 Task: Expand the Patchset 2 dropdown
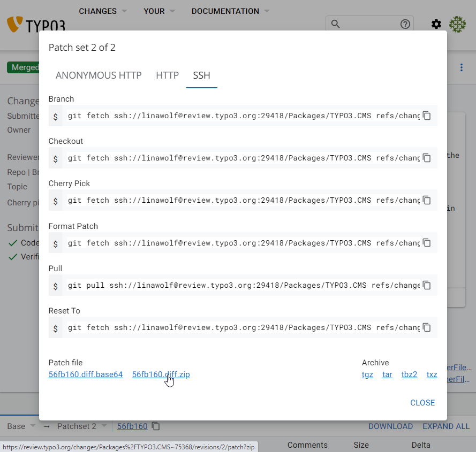(81, 426)
